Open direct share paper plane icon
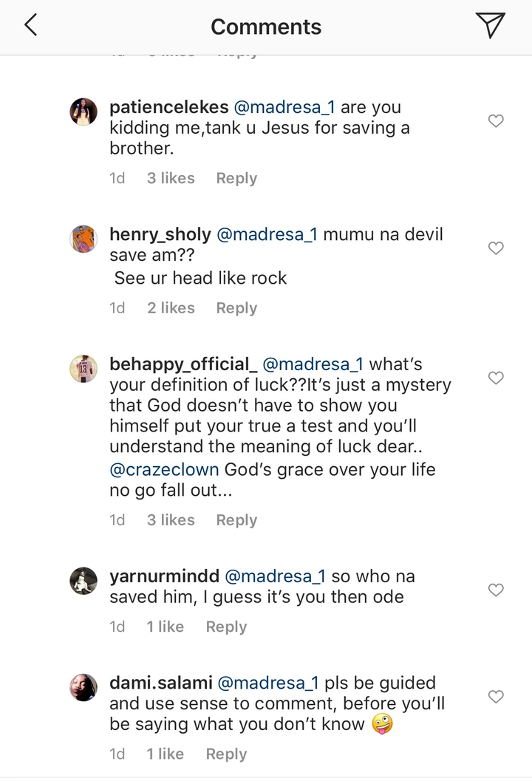The height and width of the screenshot is (781, 532). click(490, 26)
